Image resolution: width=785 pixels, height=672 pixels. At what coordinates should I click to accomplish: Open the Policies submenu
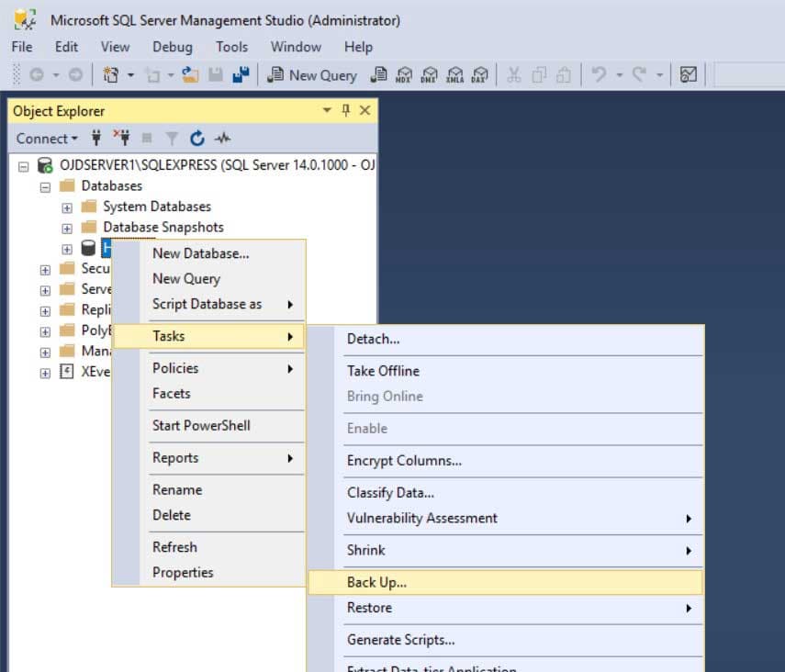pyautogui.click(x=209, y=368)
